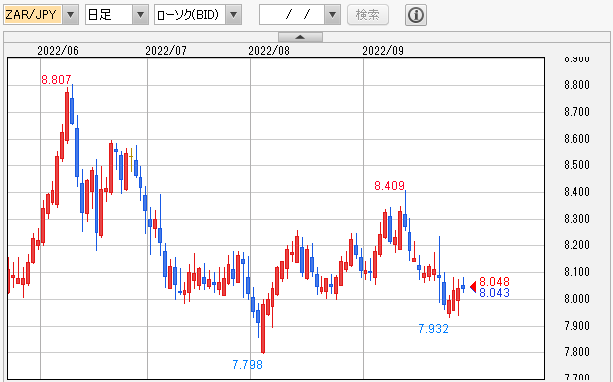Click the 8.400 price axis label
Viewport: 613px width, 382px height.
[x=577, y=192]
